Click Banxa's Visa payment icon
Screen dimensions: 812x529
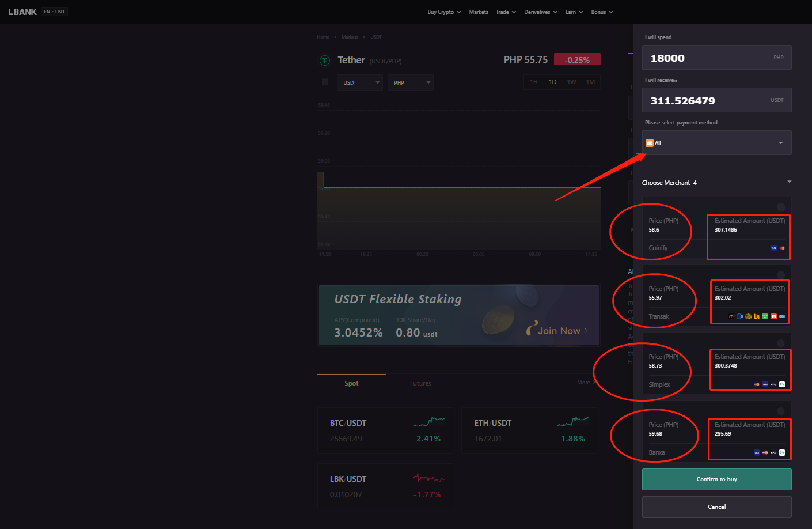pos(757,452)
